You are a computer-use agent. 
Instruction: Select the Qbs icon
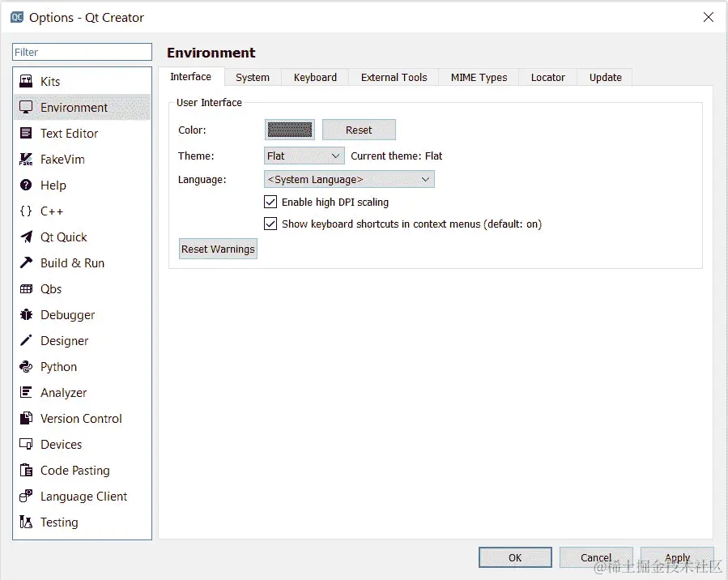(26, 289)
